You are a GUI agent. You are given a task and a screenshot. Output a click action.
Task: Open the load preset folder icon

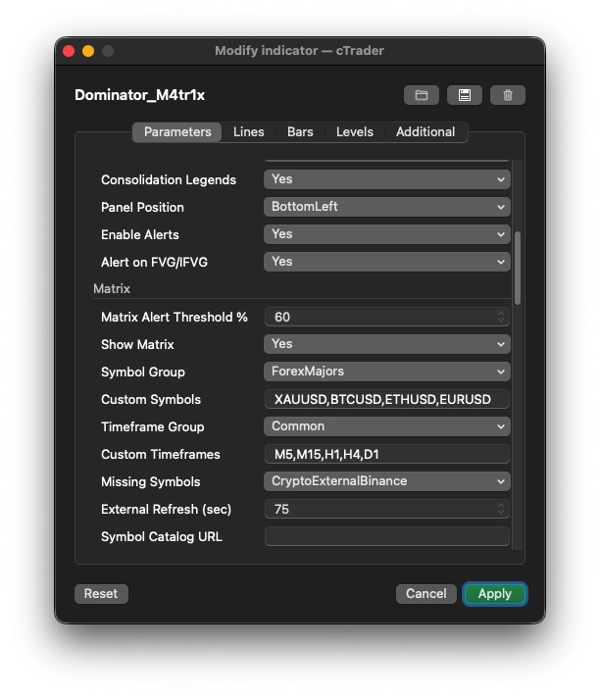pos(421,95)
